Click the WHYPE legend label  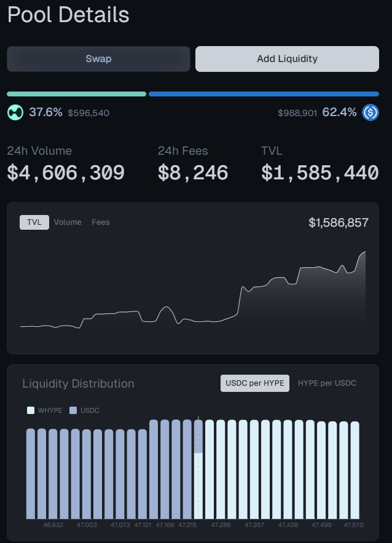(x=50, y=410)
